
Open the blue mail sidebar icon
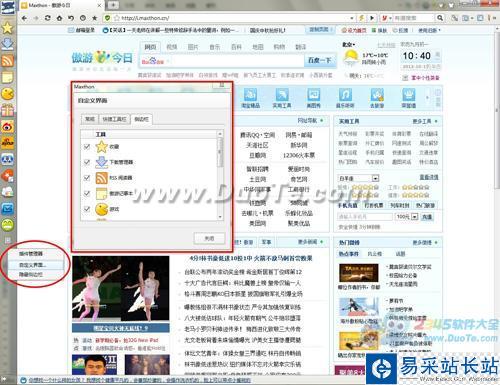click(x=7, y=209)
